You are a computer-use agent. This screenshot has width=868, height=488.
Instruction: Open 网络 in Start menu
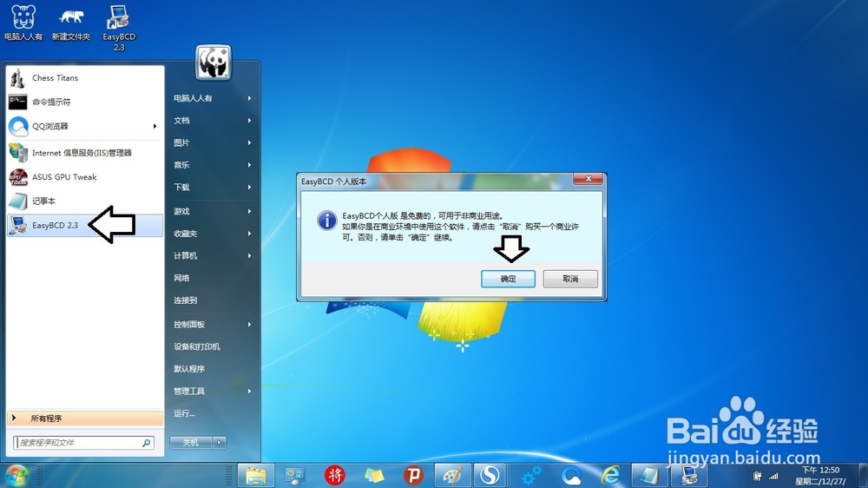[214, 278]
